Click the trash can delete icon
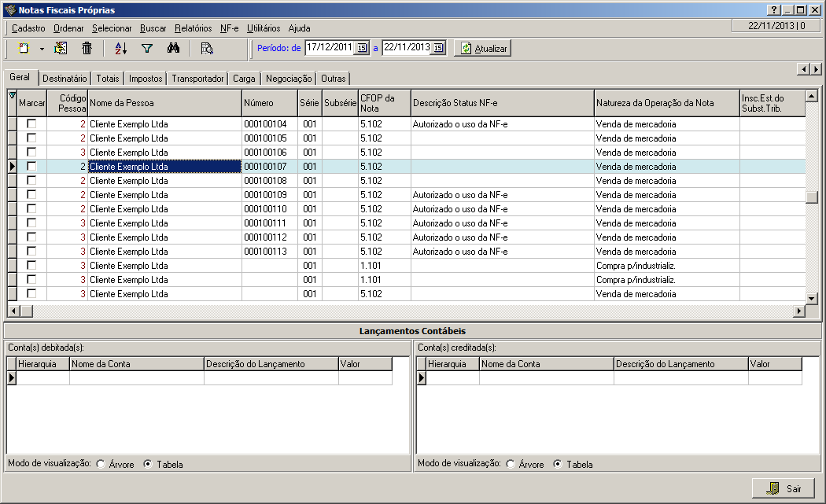Screen dimensions: 826x504 coord(87,48)
